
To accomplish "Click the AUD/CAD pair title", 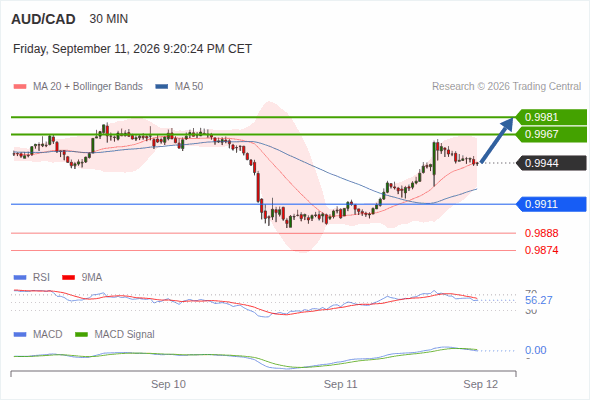I will click(43, 19).
